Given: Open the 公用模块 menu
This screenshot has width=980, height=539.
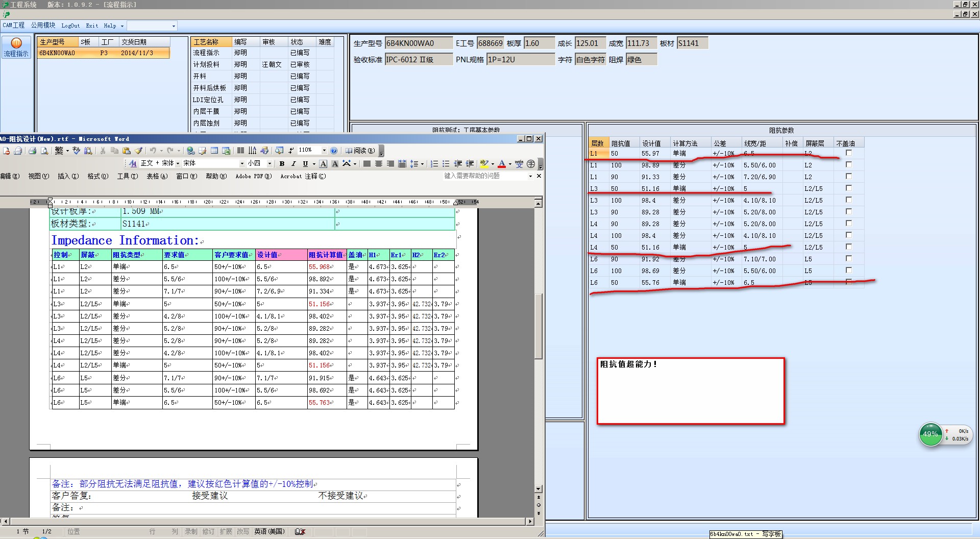Looking at the screenshot, I should [x=43, y=26].
